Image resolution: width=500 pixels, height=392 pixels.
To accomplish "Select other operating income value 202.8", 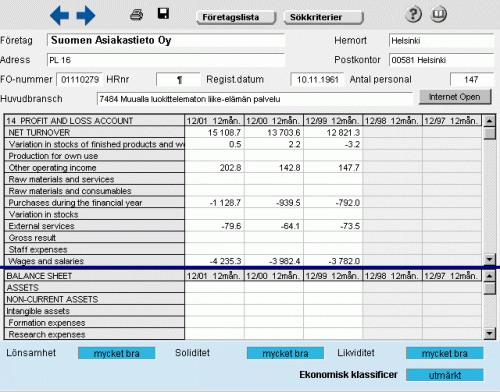I will [x=214, y=168].
